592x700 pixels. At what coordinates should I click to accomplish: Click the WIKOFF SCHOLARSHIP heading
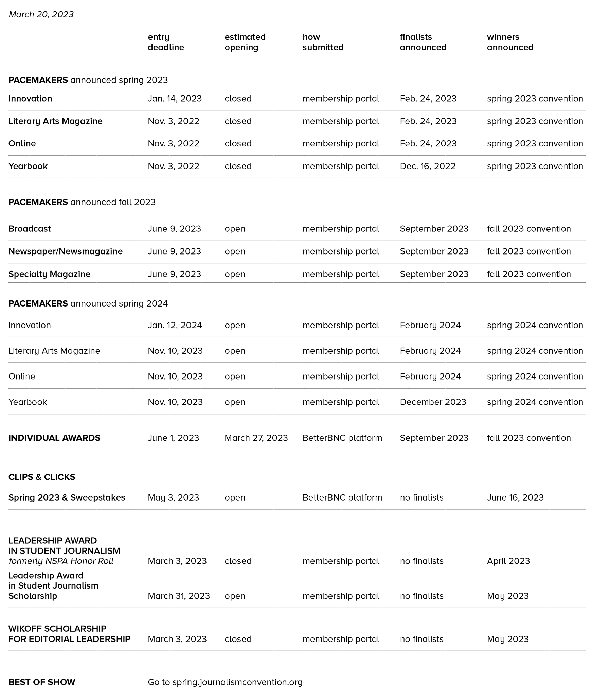pyautogui.click(x=70, y=634)
